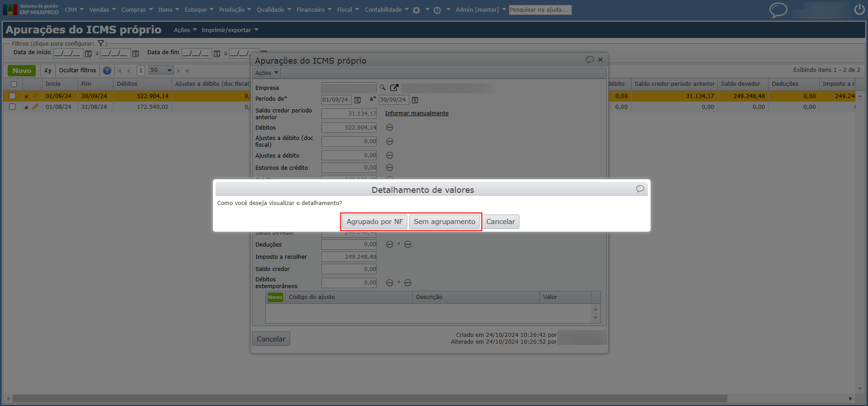Viewport: 868px width, 406px height.
Task: Check the 01/09/24 row checkbox
Action: click(12, 96)
